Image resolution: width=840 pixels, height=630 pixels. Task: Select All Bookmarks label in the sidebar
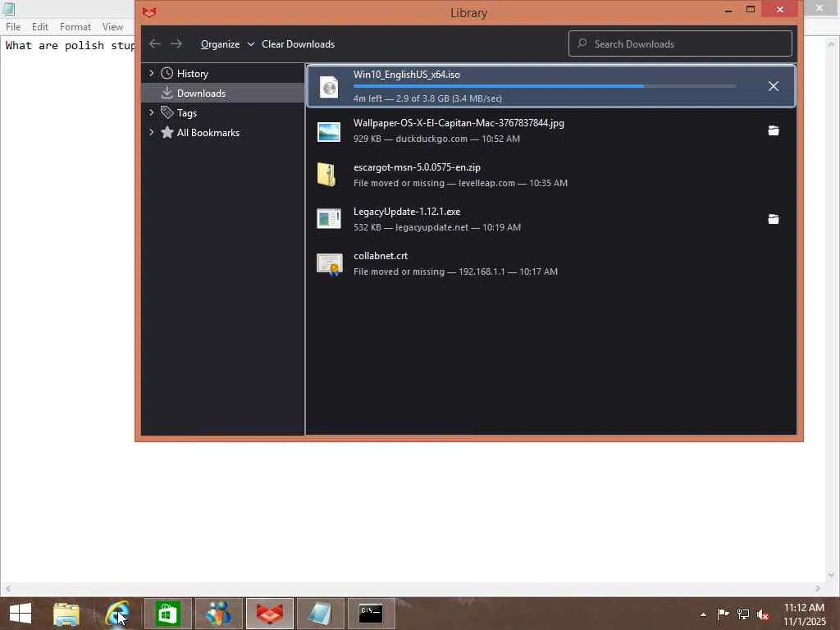pyautogui.click(x=208, y=133)
